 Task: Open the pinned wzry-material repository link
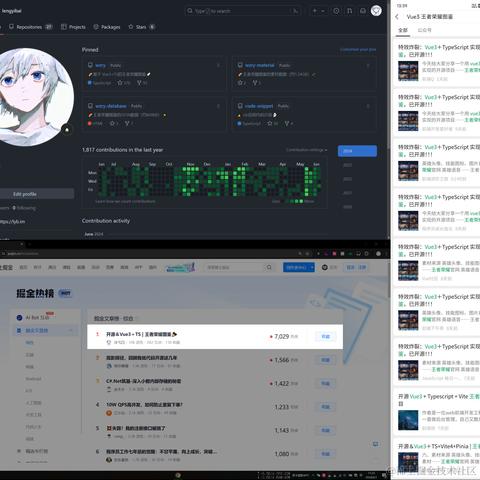coord(259,65)
